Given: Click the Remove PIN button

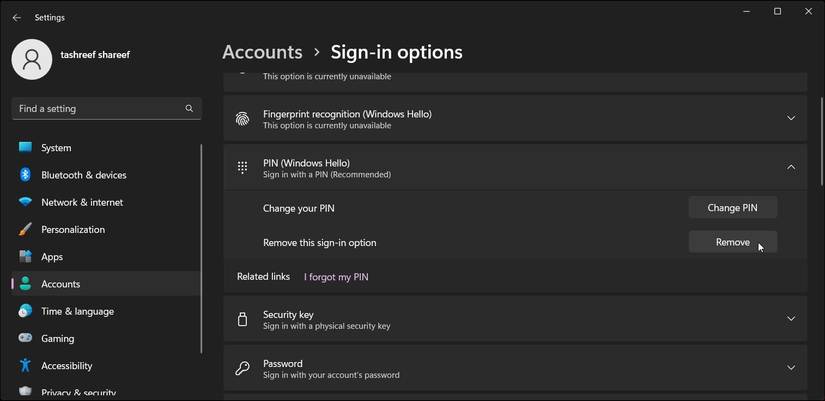Looking at the screenshot, I should pyautogui.click(x=732, y=242).
